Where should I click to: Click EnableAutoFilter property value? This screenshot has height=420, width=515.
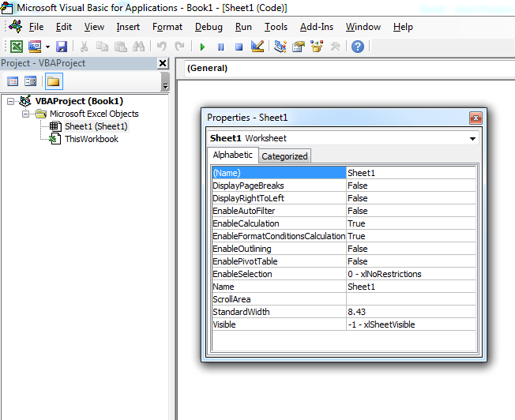tap(411, 211)
